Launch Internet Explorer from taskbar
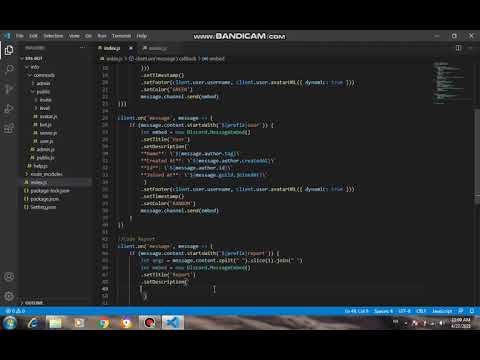This screenshot has width=480, height=360. coord(33,323)
